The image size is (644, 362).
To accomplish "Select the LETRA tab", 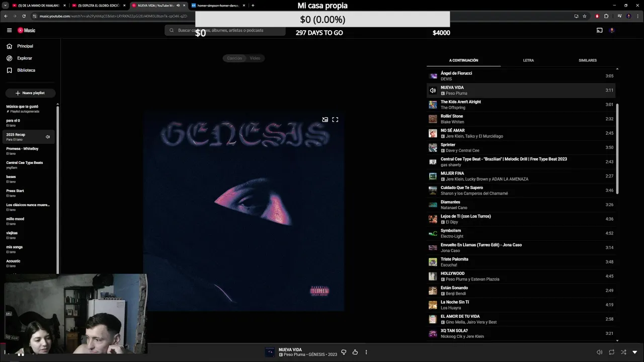I will click(x=528, y=60).
